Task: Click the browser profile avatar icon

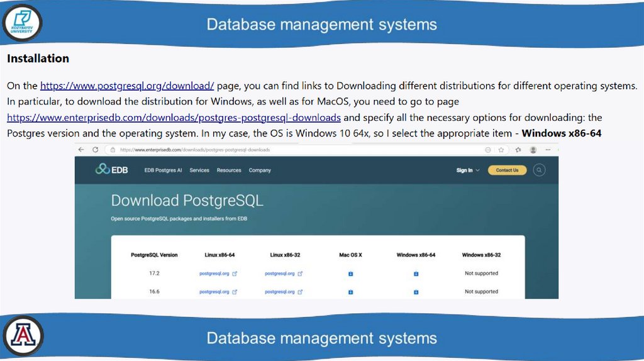Action: coord(533,150)
